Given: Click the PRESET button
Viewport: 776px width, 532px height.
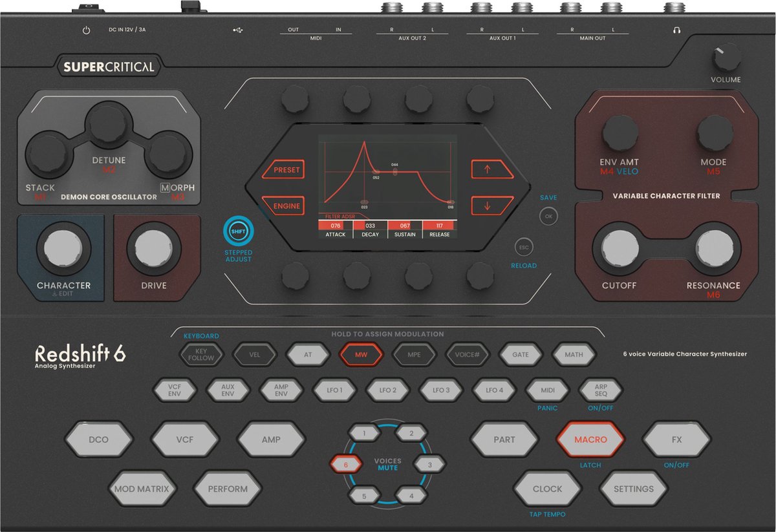Looking at the screenshot, I should [x=283, y=169].
